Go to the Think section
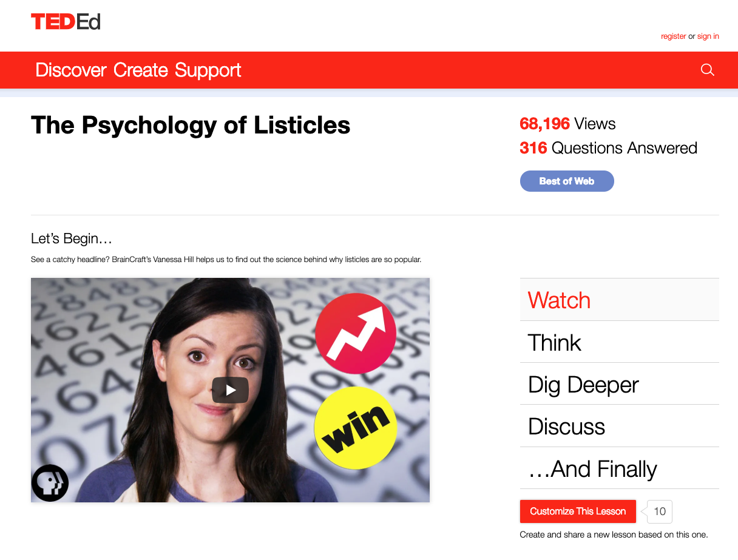 pyautogui.click(x=619, y=342)
